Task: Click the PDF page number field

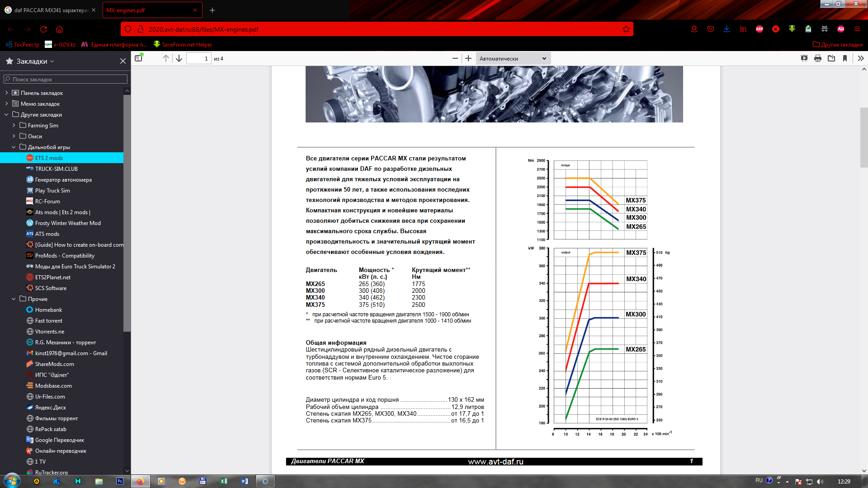Action: pyautogui.click(x=199, y=58)
